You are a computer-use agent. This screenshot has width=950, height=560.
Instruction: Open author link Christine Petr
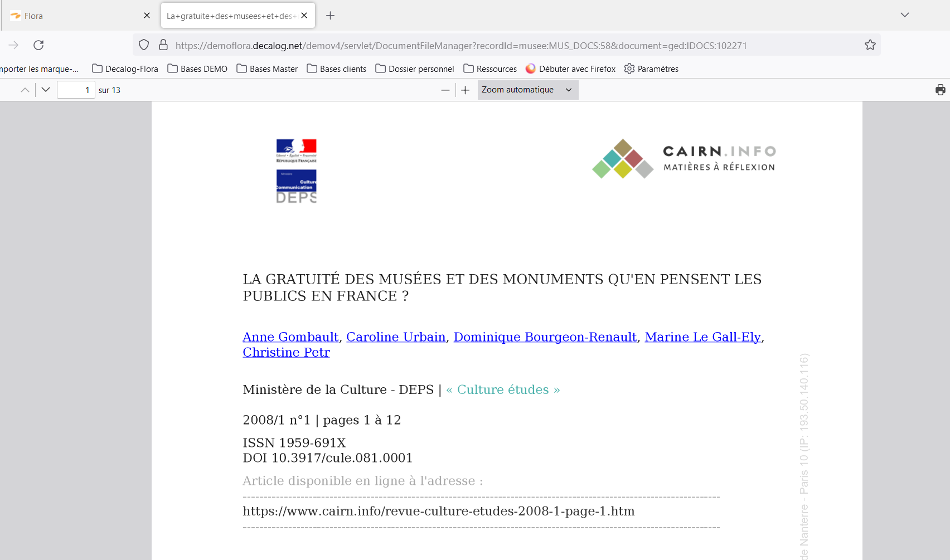[x=286, y=352]
